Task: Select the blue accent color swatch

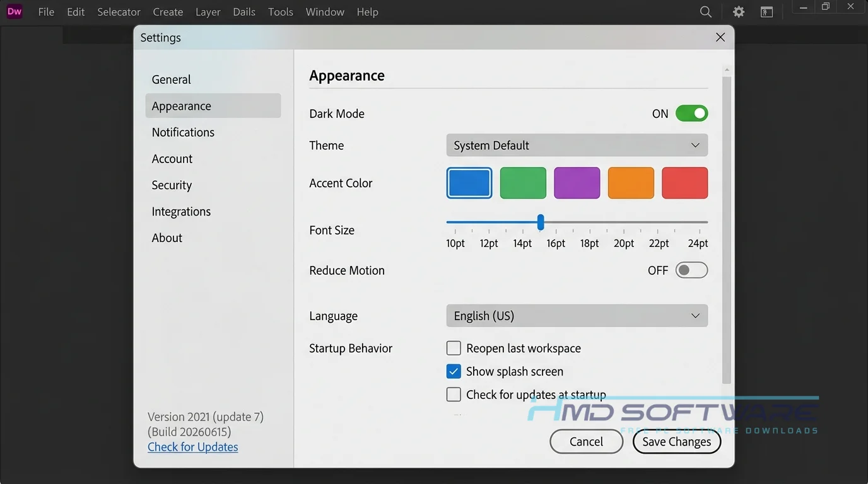Action: click(469, 183)
